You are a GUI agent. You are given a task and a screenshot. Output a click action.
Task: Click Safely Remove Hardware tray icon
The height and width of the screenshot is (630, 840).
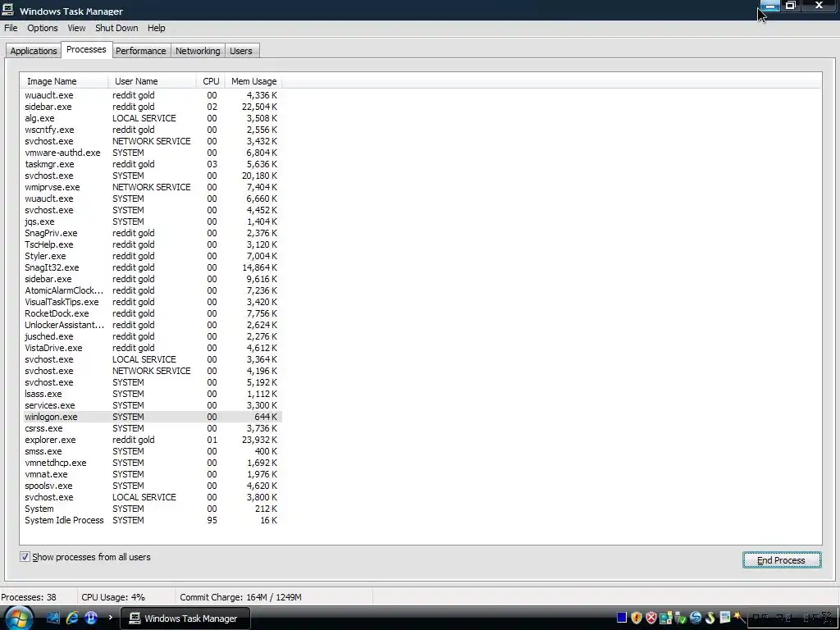[681, 619]
